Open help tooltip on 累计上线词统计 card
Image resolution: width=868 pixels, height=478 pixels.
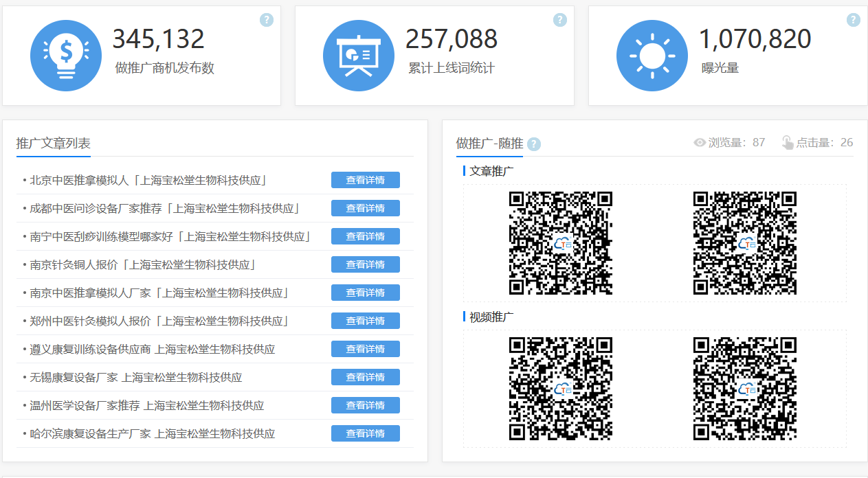[560, 20]
